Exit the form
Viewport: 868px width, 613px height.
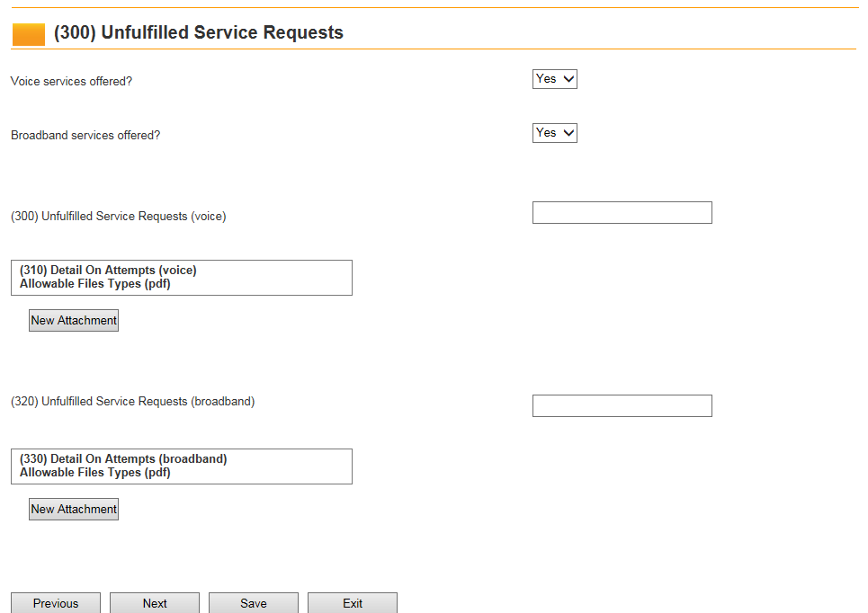tap(352, 603)
